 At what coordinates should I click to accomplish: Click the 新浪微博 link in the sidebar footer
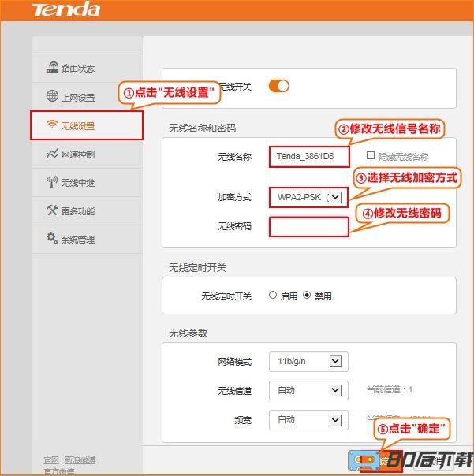80,460
